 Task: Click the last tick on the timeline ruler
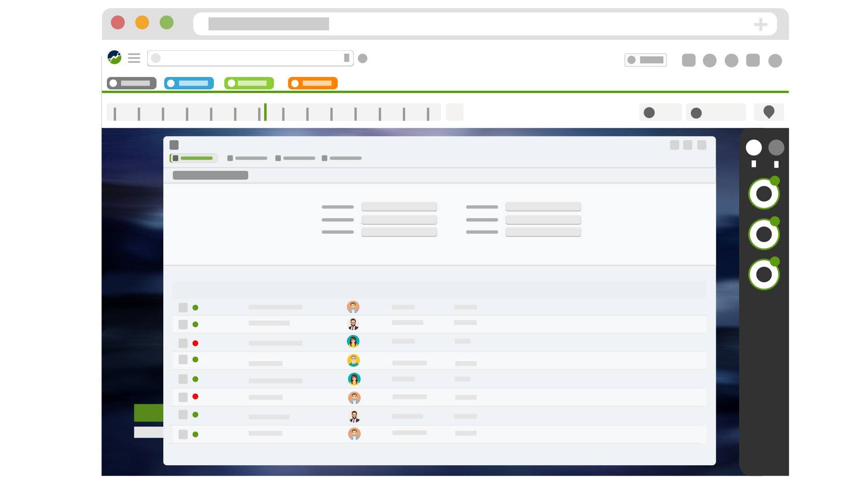pos(428,114)
